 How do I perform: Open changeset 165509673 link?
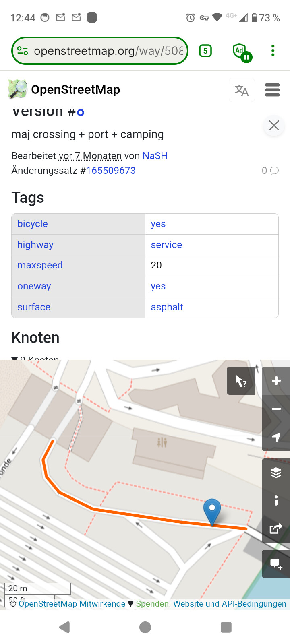coord(111,171)
